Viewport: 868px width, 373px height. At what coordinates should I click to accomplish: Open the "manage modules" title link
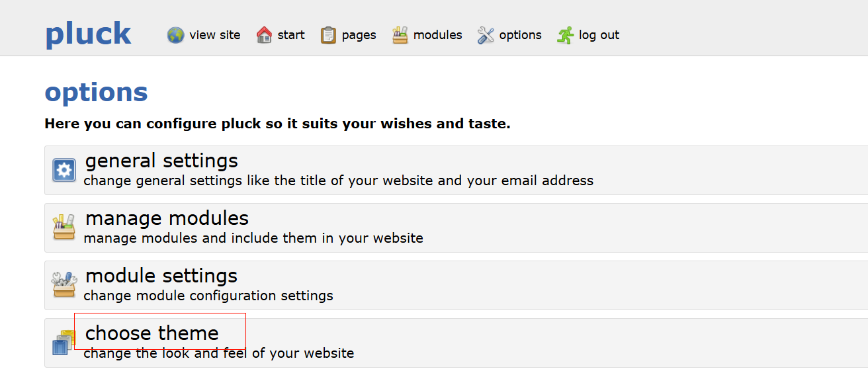[167, 218]
